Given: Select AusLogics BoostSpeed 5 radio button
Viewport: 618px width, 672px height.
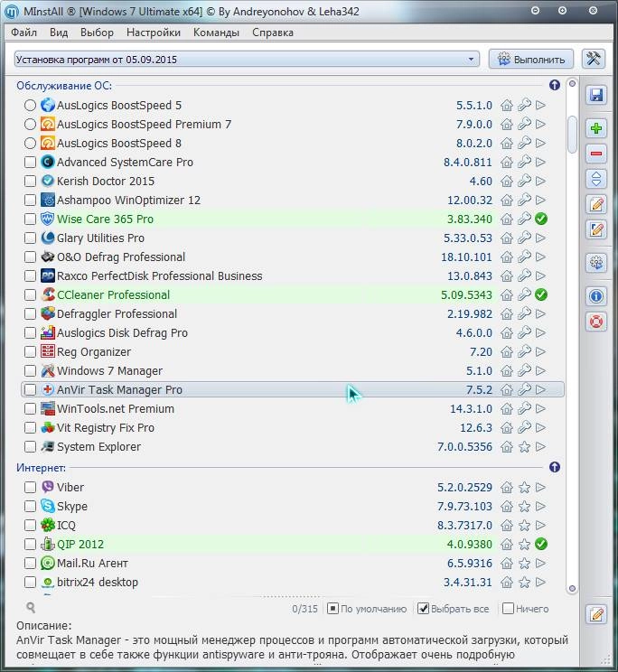Looking at the screenshot, I should coord(30,105).
